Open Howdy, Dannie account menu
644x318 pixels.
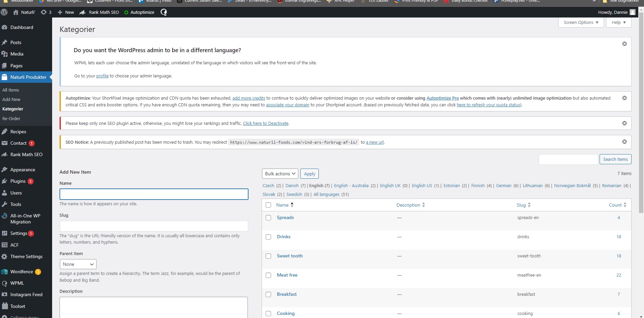[616, 12]
